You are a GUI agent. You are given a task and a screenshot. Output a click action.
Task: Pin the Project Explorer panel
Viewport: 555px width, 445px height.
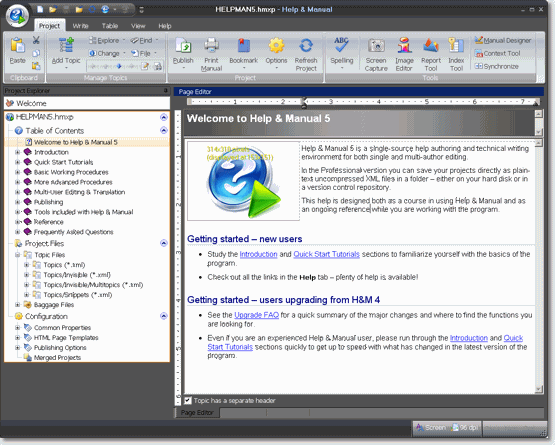click(x=166, y=91)
